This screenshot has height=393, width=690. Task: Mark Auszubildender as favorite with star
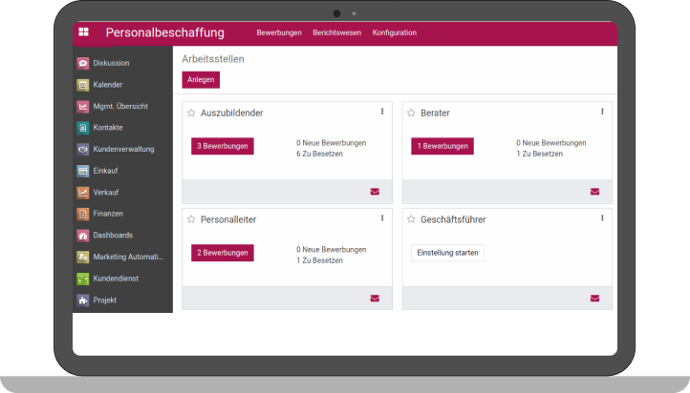[191, 113]
